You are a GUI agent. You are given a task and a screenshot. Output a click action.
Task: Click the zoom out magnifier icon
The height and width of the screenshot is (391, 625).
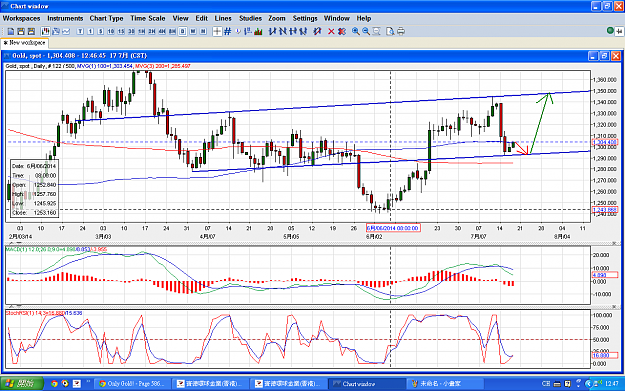[x=366, y=31]
